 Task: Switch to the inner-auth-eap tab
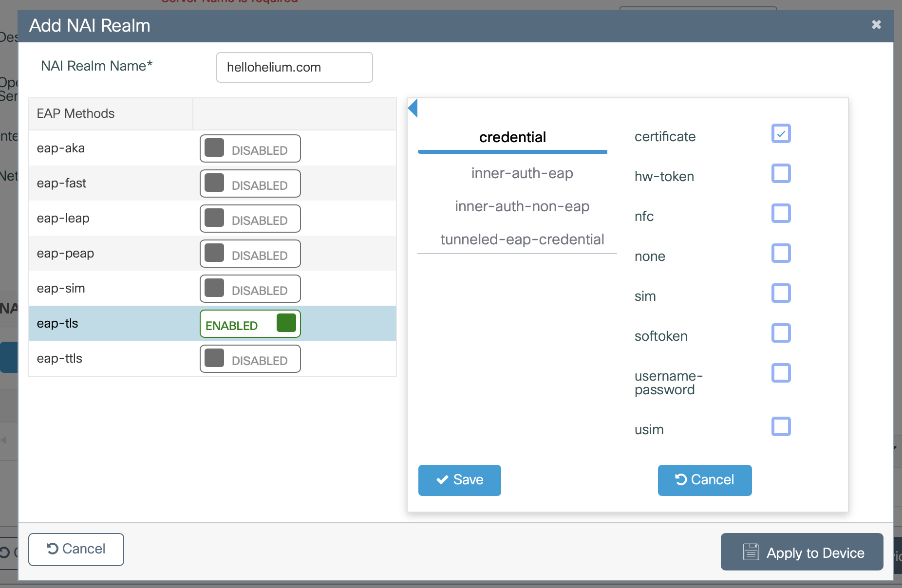[522, 173]
